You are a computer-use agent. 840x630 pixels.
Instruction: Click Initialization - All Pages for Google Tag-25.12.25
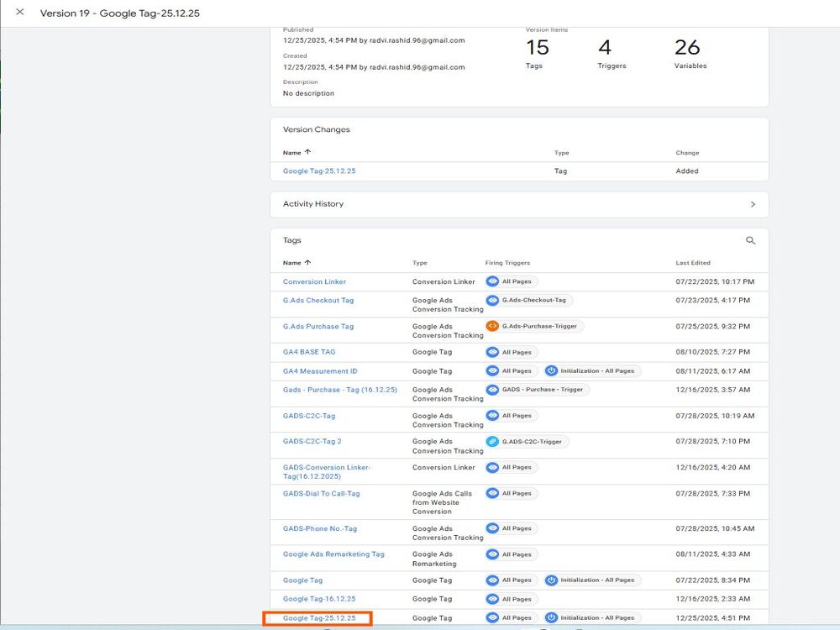592,617
